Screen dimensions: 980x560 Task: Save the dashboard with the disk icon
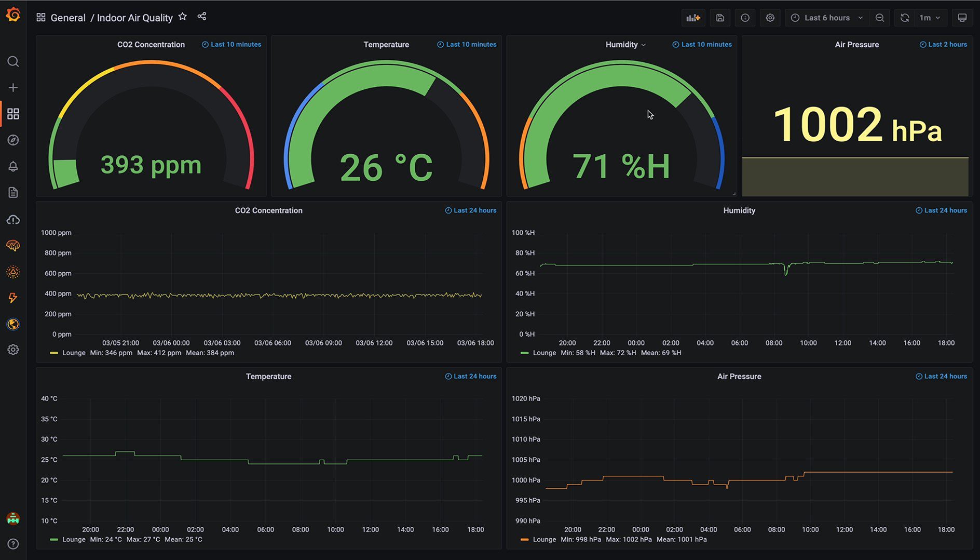(720, 18)
